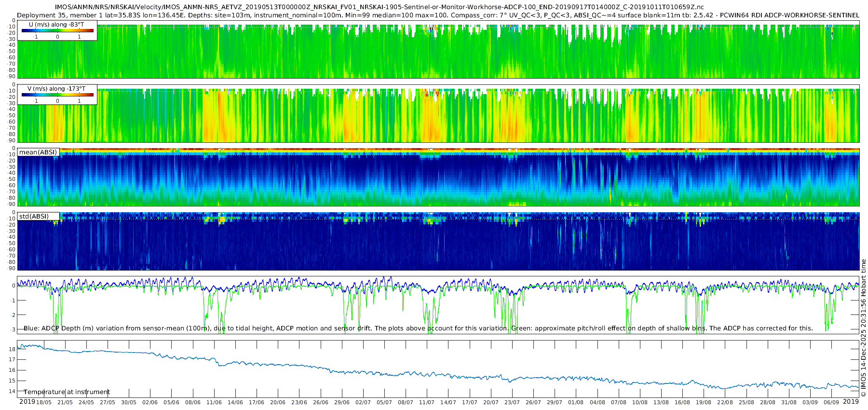Click the 'U (m/s) along -83°T' legend title
Image resolution: width=868 pixels, height=410 pixels.
tap(56, 25)
